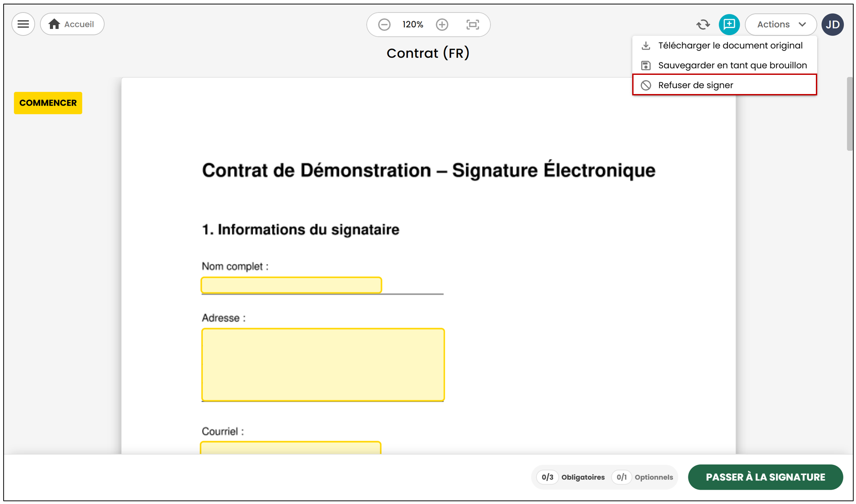The height and width of the screenshot is (504, 856).
Task: Select Refuser de signer
Action: 724,85
